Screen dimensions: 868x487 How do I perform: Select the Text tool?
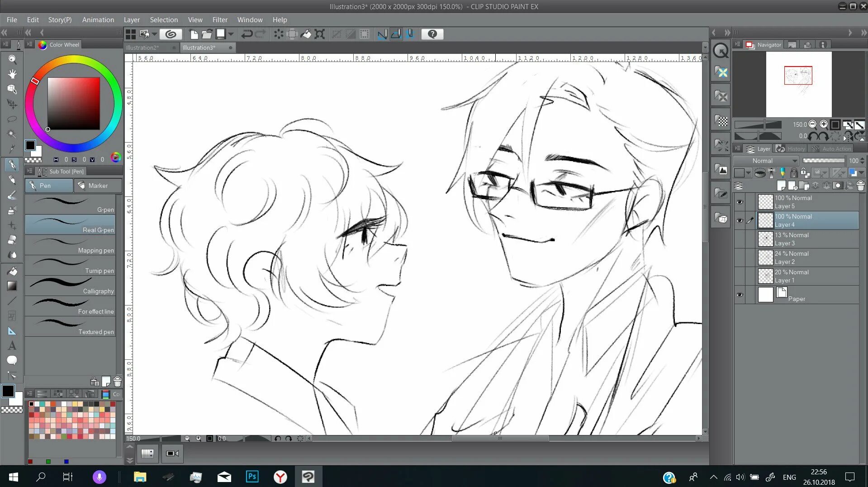(x=12, y=346)
